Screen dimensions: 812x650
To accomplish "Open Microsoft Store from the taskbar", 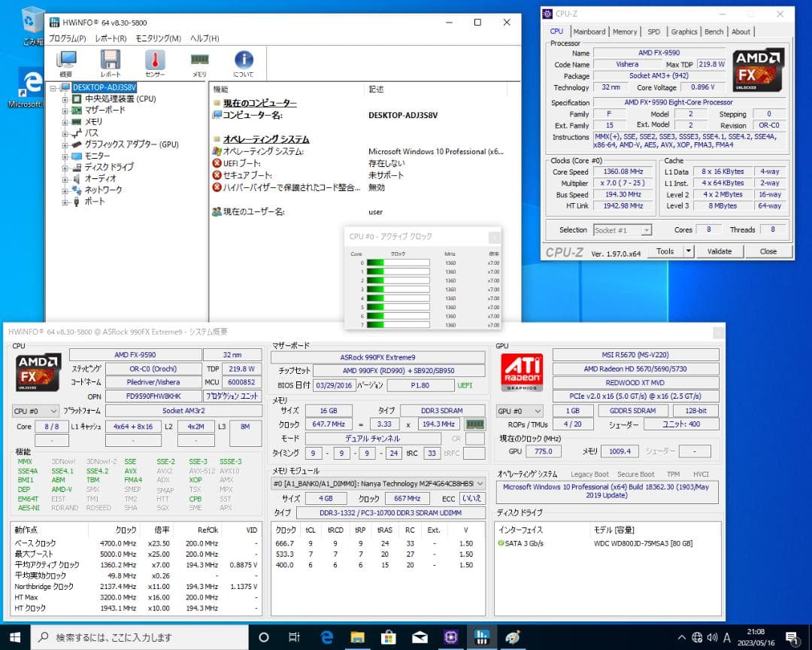I will coord(388,636).
